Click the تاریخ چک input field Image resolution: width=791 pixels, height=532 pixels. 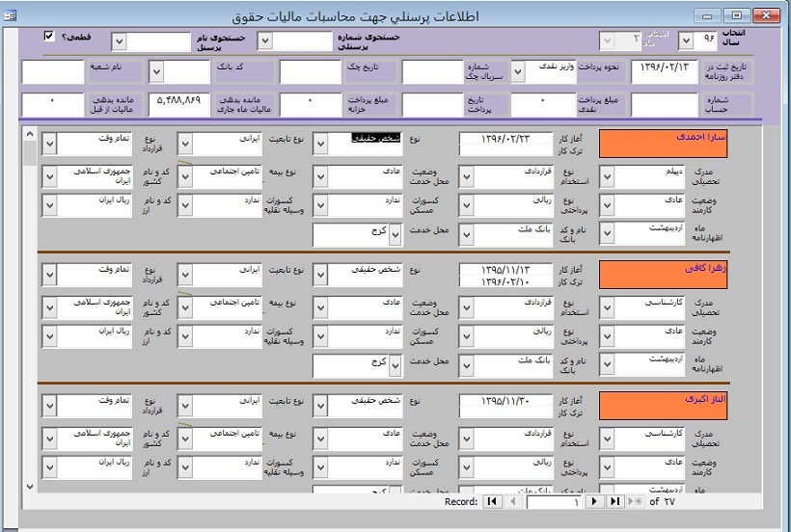tap(311, 71)
